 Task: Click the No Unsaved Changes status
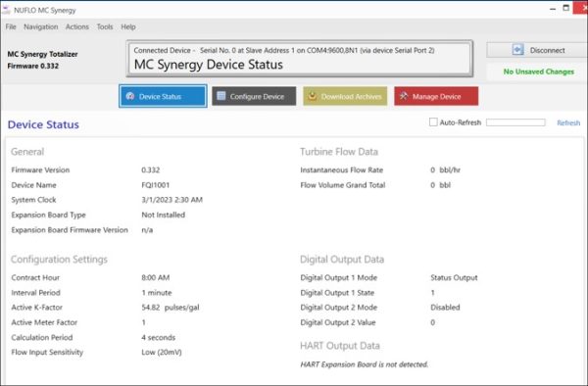coord(538,72)
